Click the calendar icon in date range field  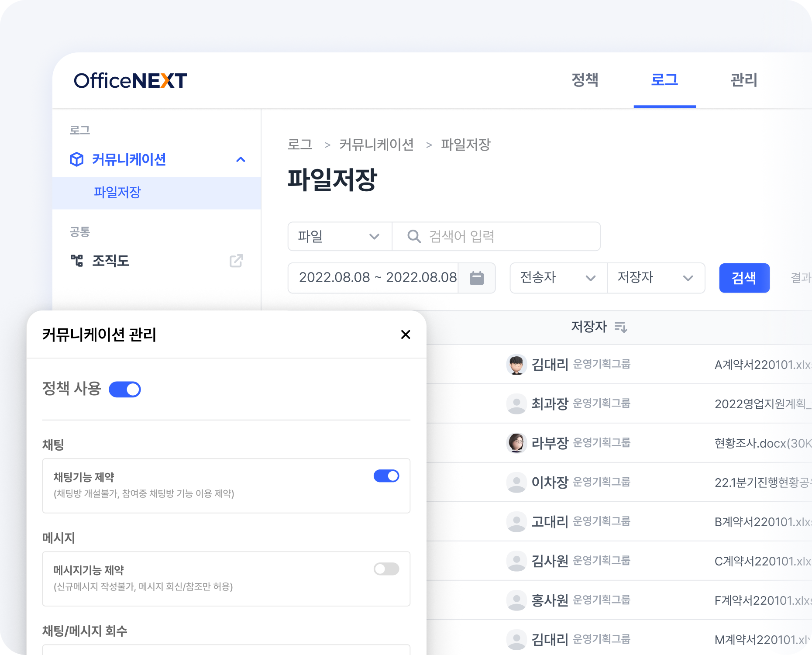(x=476, y=278)
